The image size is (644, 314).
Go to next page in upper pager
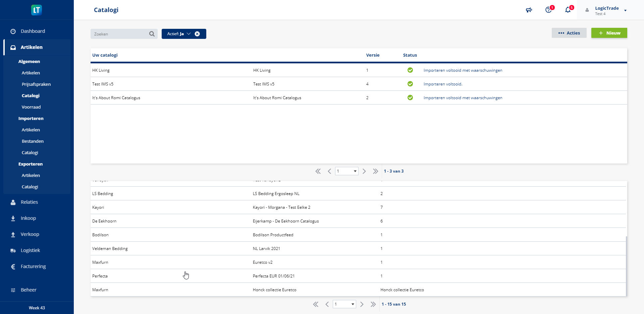tap(364, 171)
